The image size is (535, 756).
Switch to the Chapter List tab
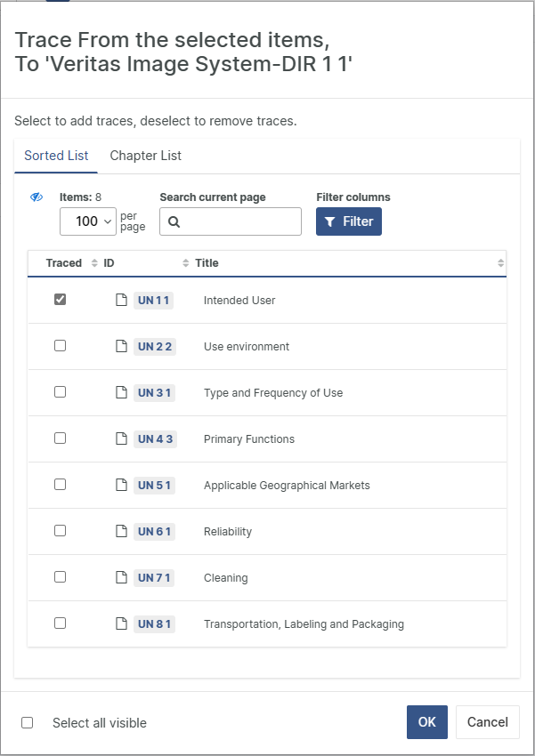[145, 156]
